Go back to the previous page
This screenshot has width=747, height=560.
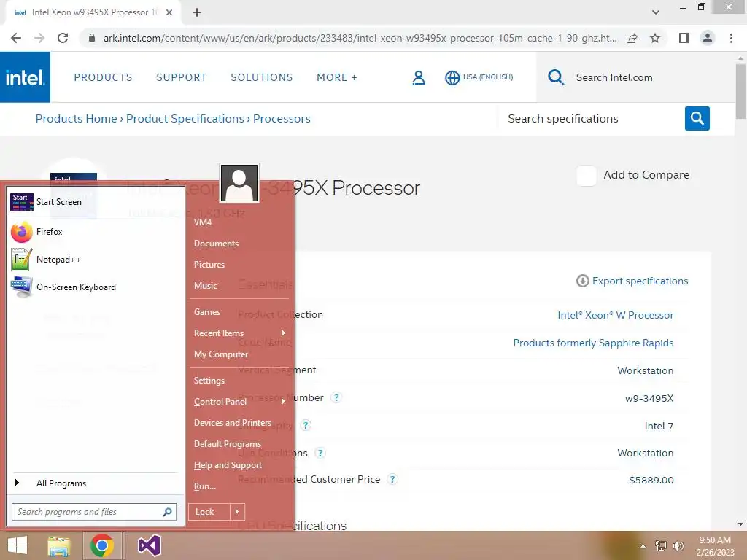pos(16,38)
